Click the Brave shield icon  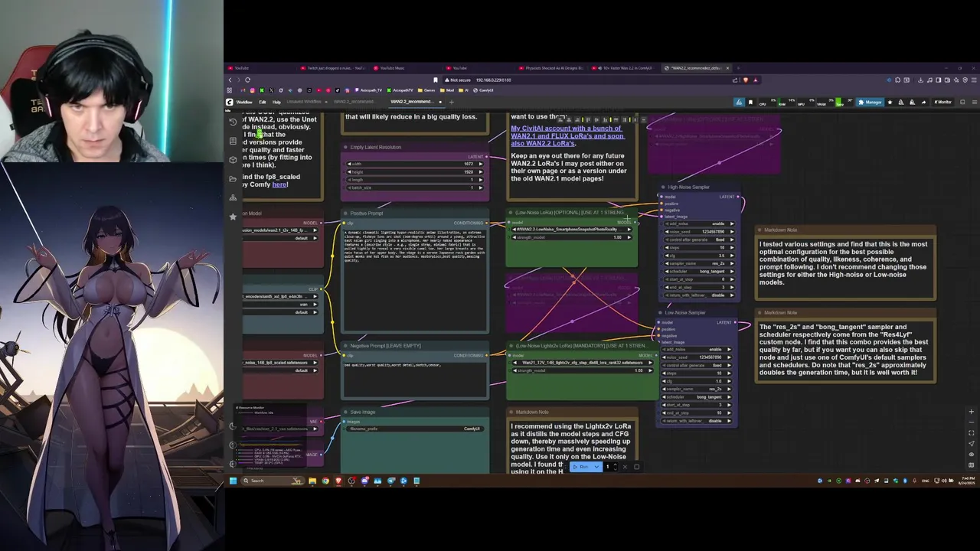point(746,80)
